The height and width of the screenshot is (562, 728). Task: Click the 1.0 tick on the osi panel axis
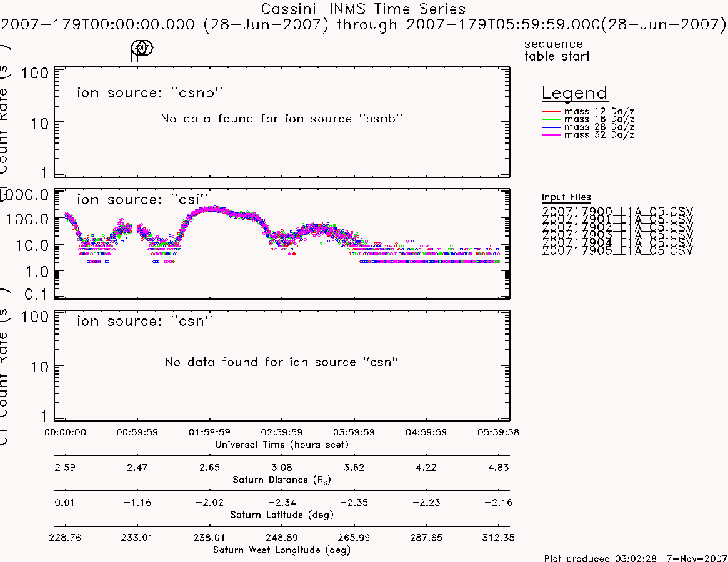(36, 272)
